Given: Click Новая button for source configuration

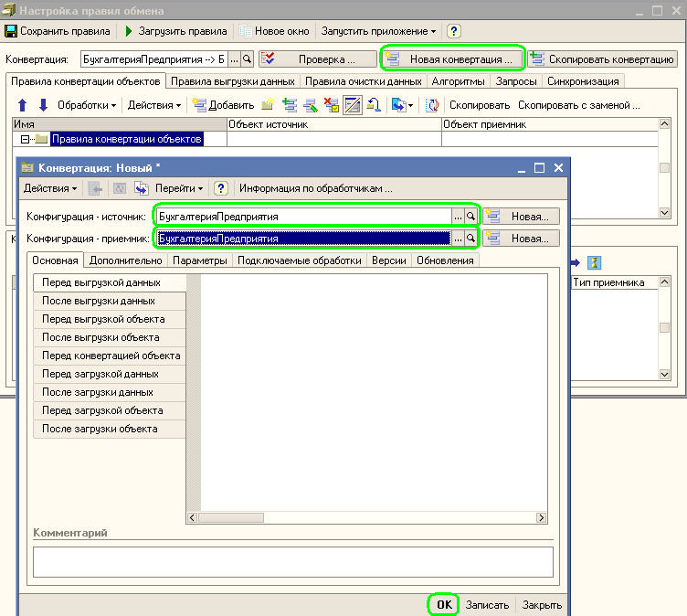Looking at the screenshot, I should [522, 217].
